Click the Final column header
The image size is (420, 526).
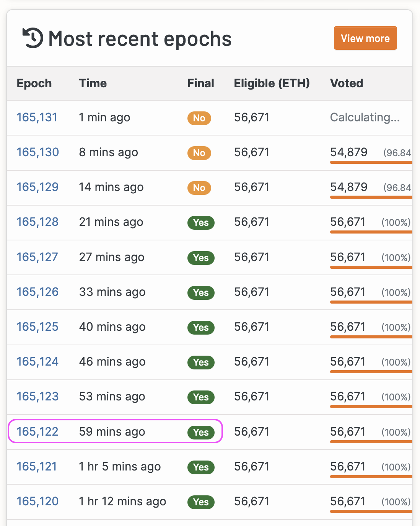click(200, 83)
